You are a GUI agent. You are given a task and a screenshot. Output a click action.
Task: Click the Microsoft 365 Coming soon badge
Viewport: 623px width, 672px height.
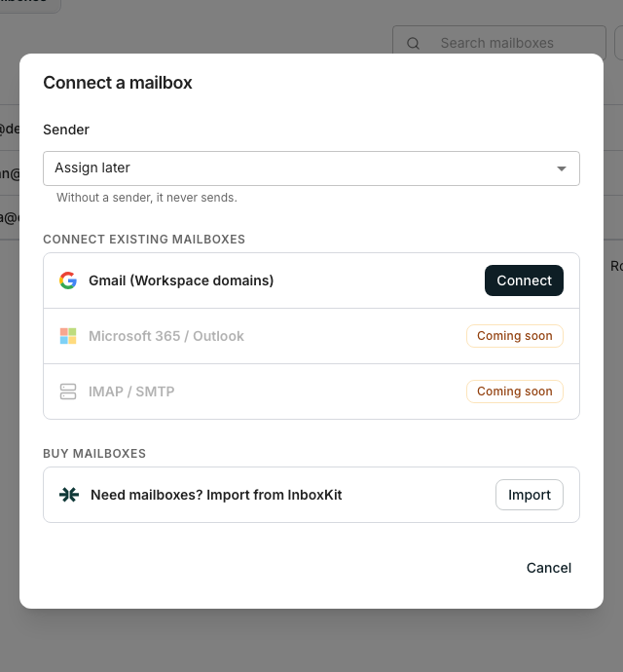(515, 336)
